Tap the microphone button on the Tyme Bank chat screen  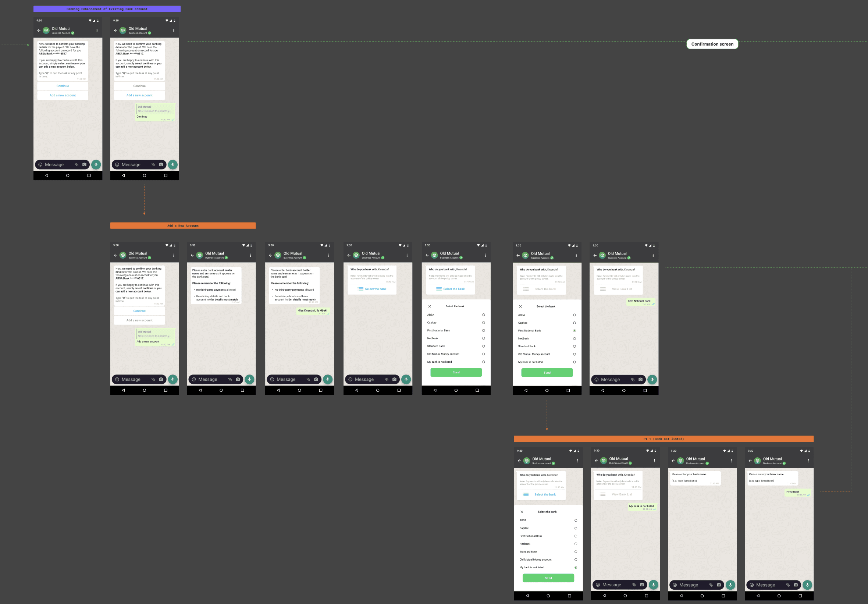coord(807,585)
